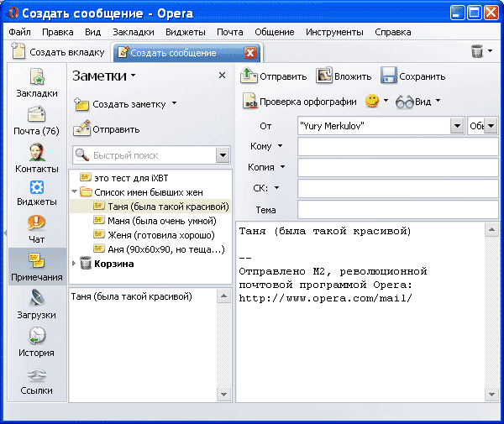Image resolution: width=504 pixels, height=424 pixels.
Task: Click the smiley emoticon icon
Action: click(x=372, y=102)
